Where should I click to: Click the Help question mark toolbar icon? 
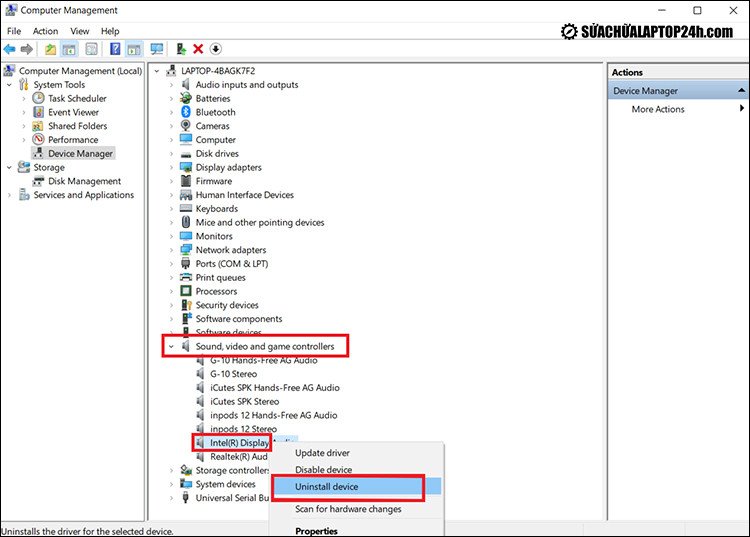pos(115,49)
